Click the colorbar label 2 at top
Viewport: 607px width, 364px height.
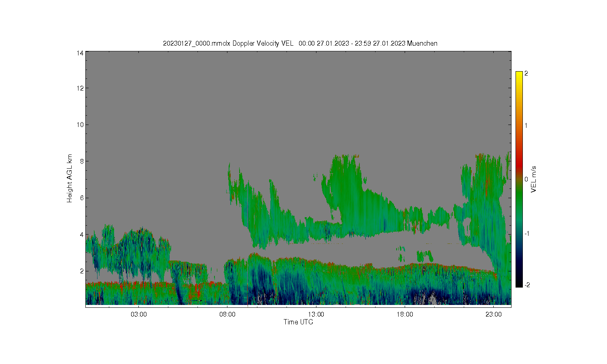(x=526, y=74)
